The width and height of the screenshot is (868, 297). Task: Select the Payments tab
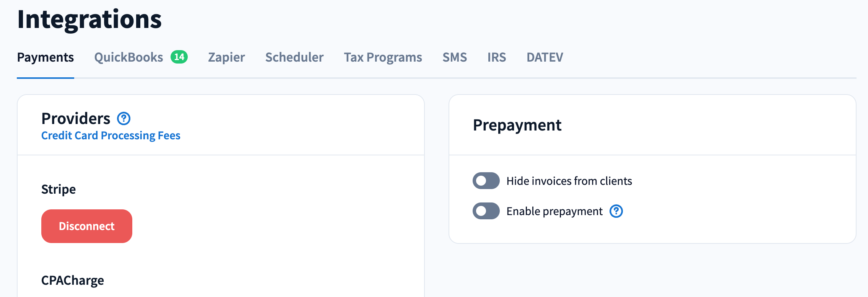46,57
